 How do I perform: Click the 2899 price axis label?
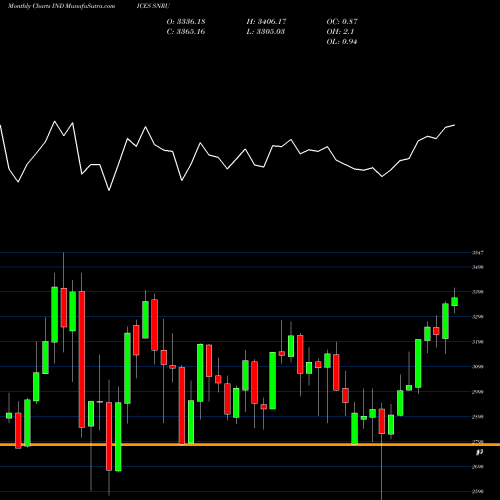[x=478, y=417]
